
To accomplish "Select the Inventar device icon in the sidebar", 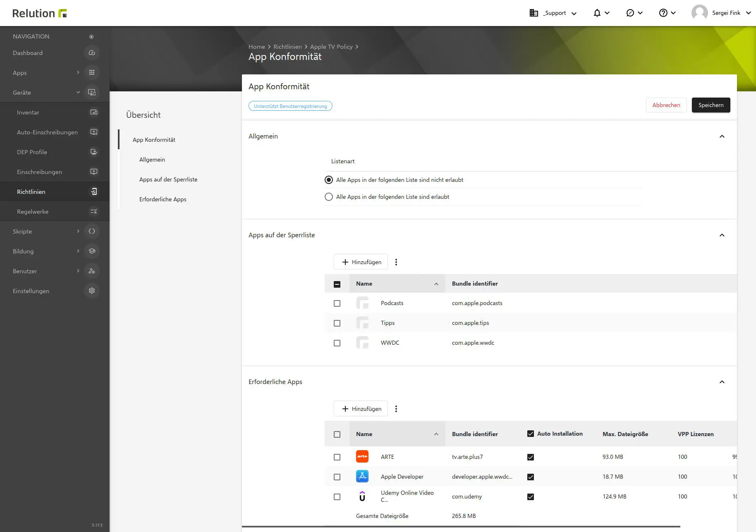I will (94, 112).
